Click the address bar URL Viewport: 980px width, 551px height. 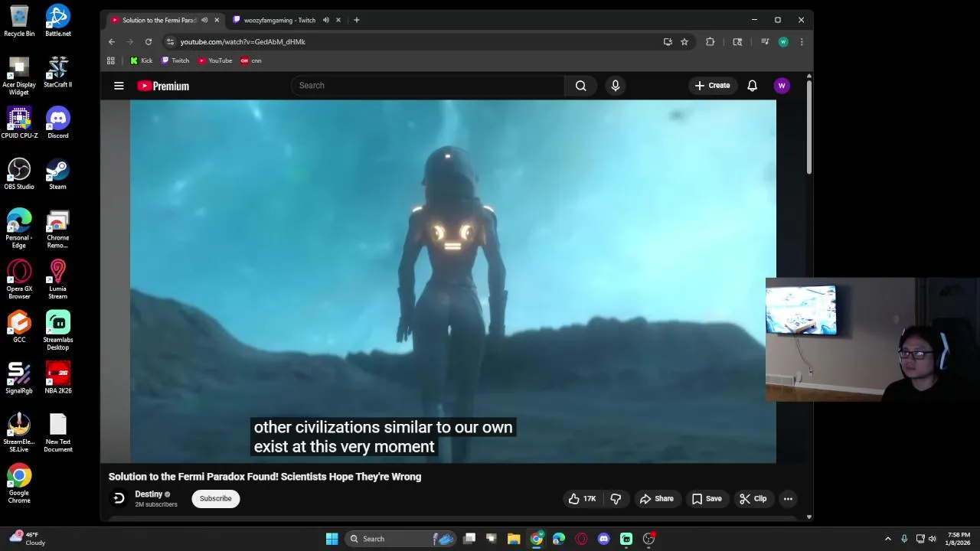click(x=243, y=42)
